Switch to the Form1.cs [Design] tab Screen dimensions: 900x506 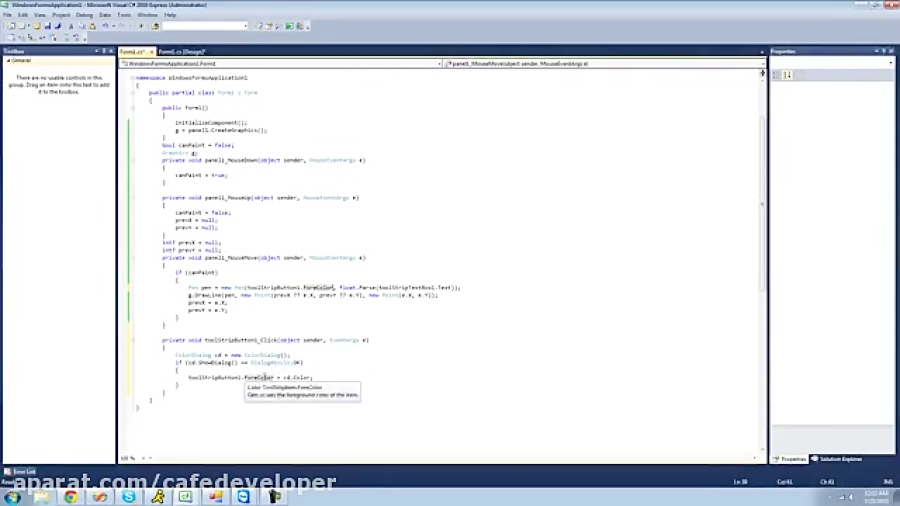click(181, 52)
